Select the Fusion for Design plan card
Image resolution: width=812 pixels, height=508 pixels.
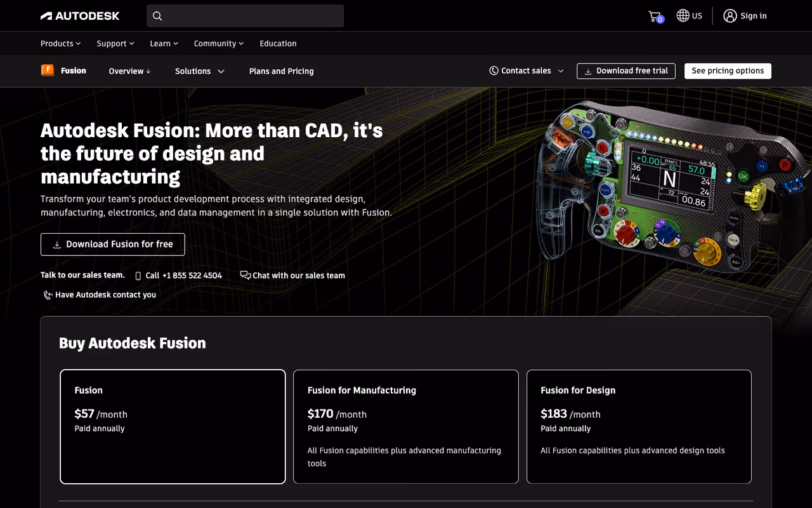(639, 427)
